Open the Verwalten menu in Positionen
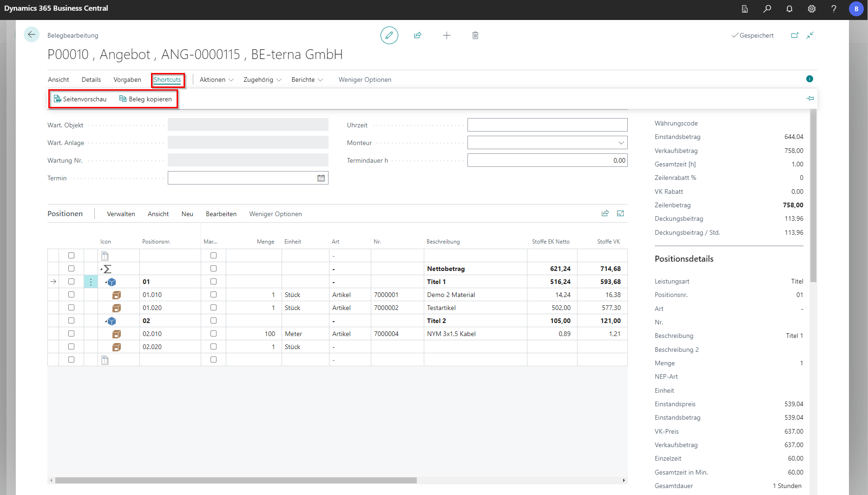Image resolution: width=868 pixels, height=495 pixels. (x=121, y=214)
